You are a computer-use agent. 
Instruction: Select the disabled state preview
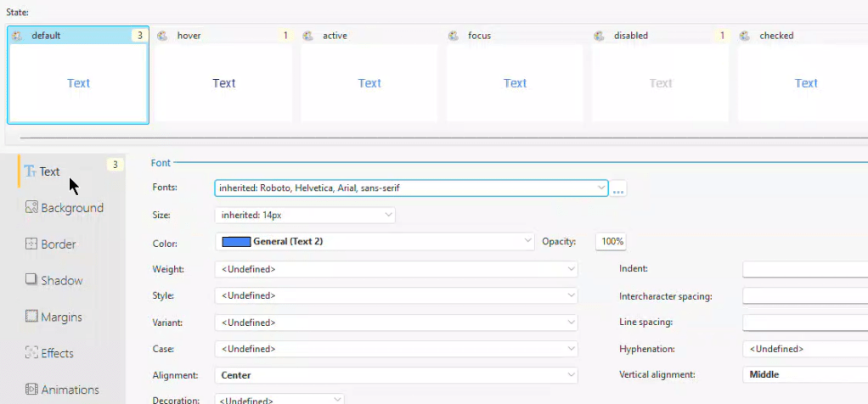[660, 83]
